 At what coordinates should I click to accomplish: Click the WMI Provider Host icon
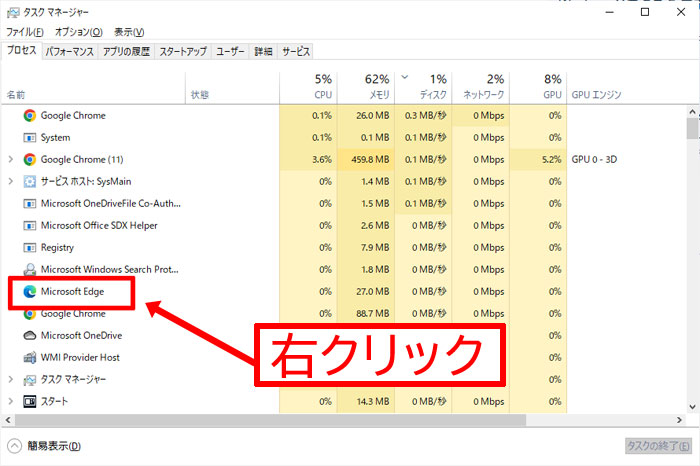point(29,357)
